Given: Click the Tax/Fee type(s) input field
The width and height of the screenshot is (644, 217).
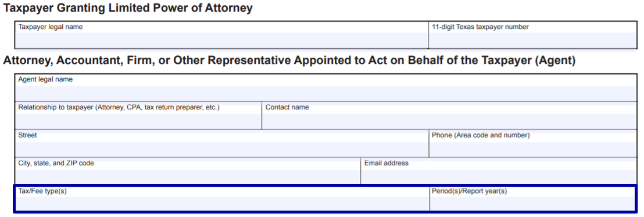Looking at the screenshot, I should (222, 204).
